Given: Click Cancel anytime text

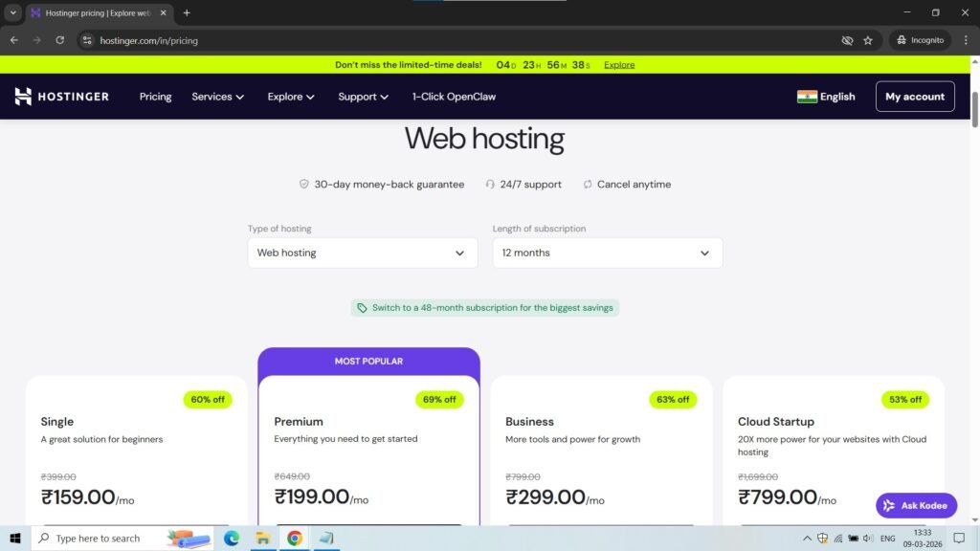Looking at the screenshot, I should [634, 185].
